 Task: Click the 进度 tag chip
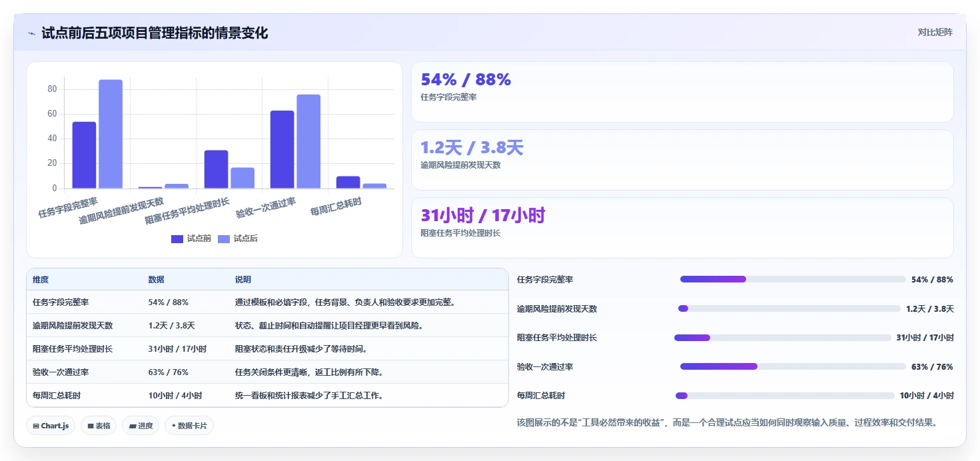click(x=141, y=426)
